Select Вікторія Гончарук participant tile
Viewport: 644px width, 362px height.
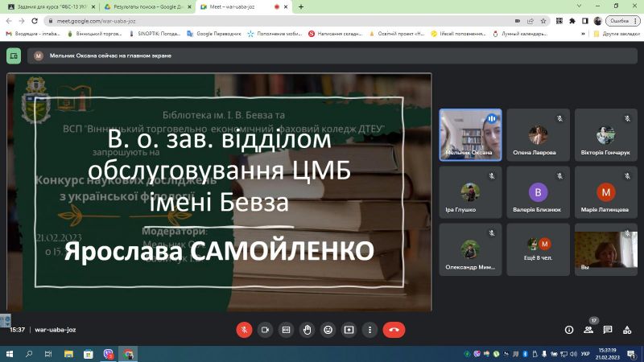pyautogui.click(x=606, y=135)
